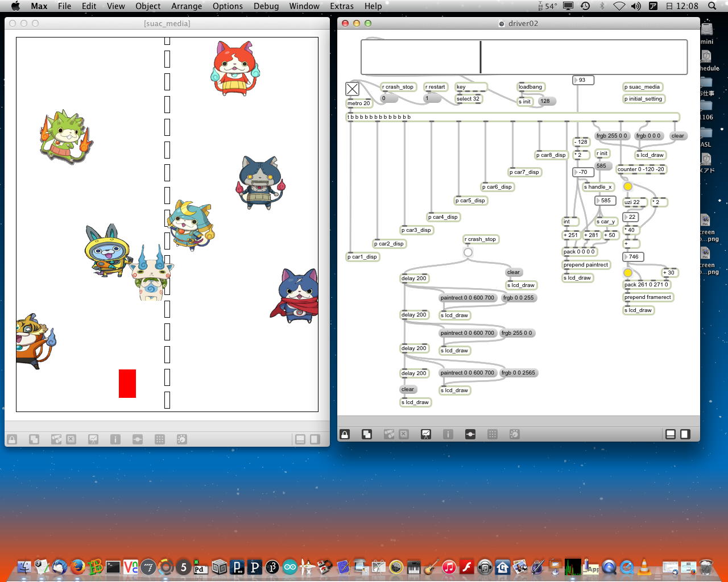Image resolution: width=728 pixels, height=582 pixels.
Task: Open the Arrange menu
Action: click(187, 6)
